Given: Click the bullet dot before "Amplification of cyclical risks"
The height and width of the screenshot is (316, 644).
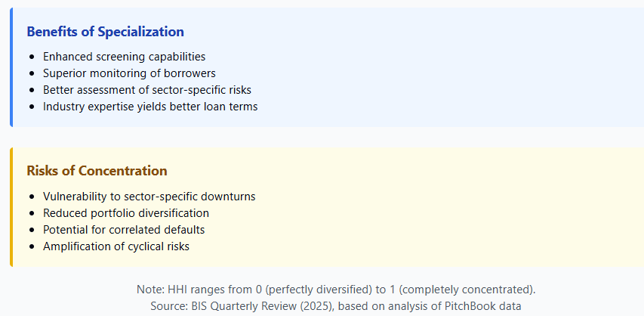Looking at the screenshot, I should 30,247.
